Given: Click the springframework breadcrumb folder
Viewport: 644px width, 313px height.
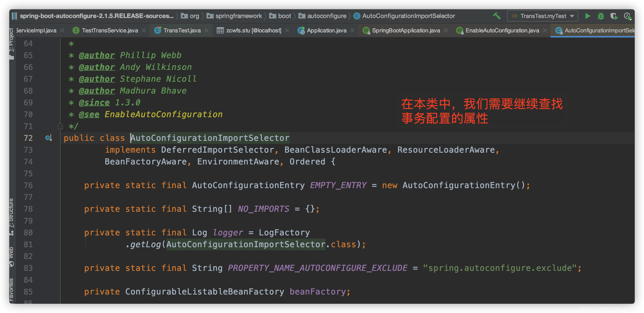Looking at the screenshot, I should 238,16.
